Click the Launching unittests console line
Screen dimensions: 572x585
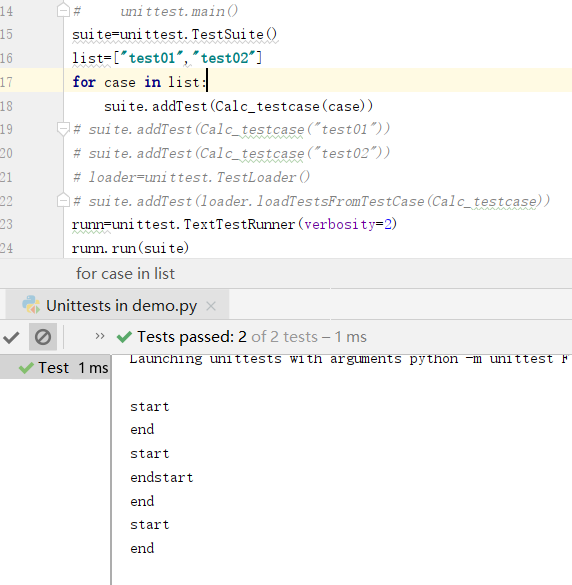click(x=349, y=359)
